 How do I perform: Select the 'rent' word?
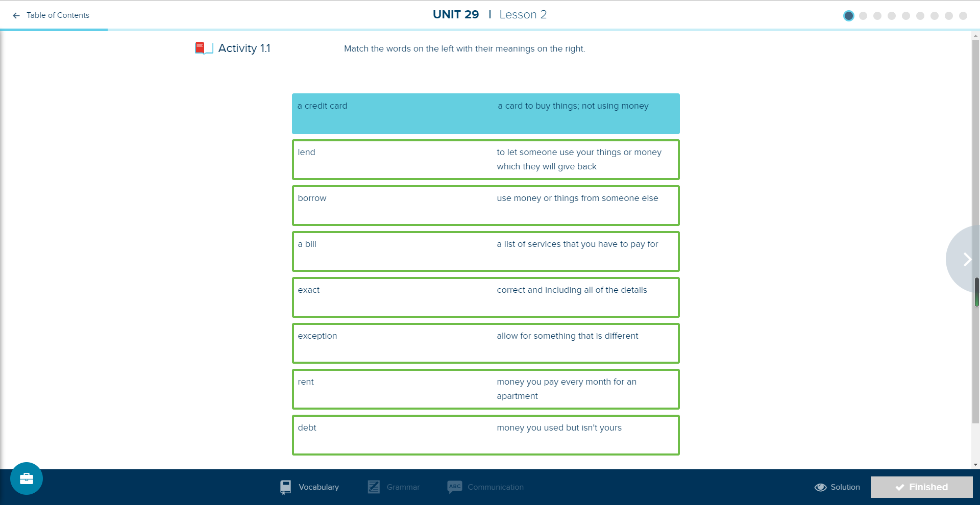click(x=306, y=382)
